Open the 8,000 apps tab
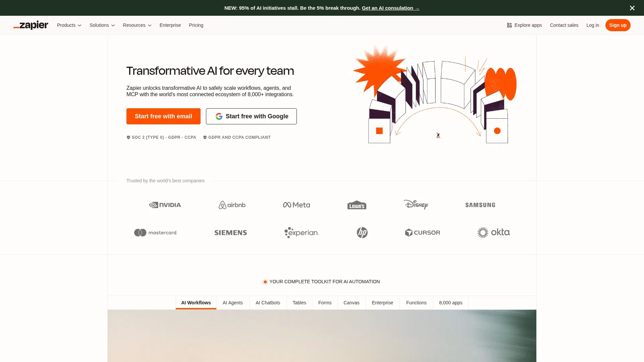 (450, 303)
